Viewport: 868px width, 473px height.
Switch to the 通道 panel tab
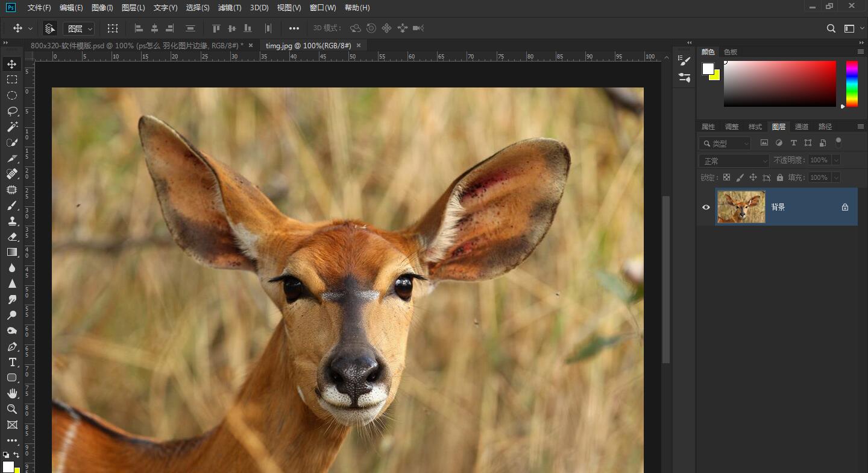coord(801,127)
